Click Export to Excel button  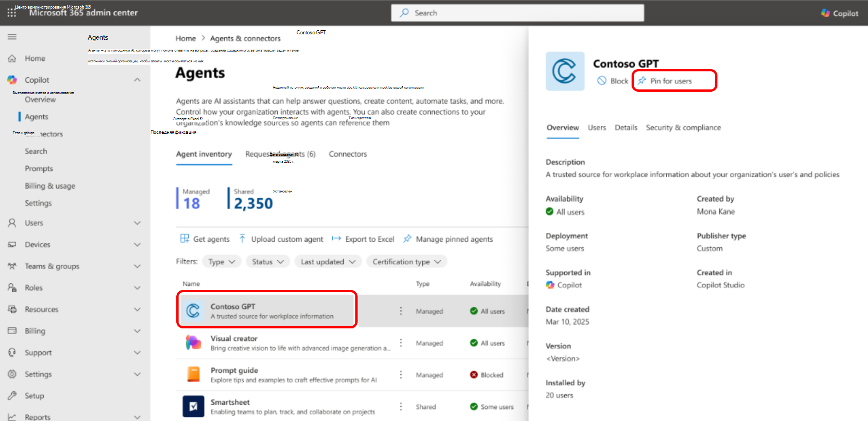click(363, 239)
